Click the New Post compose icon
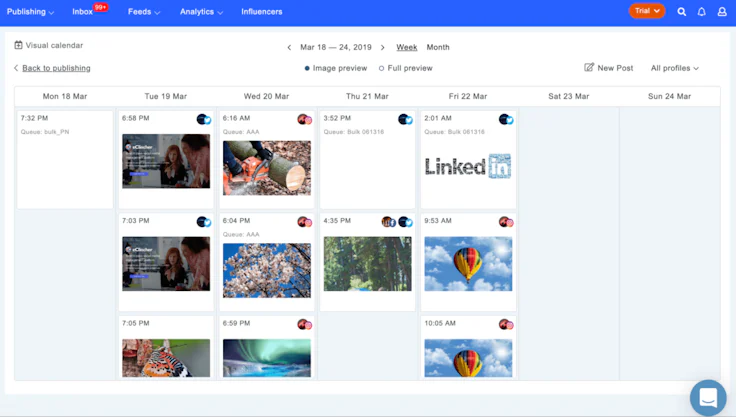Screen dimensions: 736x417 (x=589, y=68)
